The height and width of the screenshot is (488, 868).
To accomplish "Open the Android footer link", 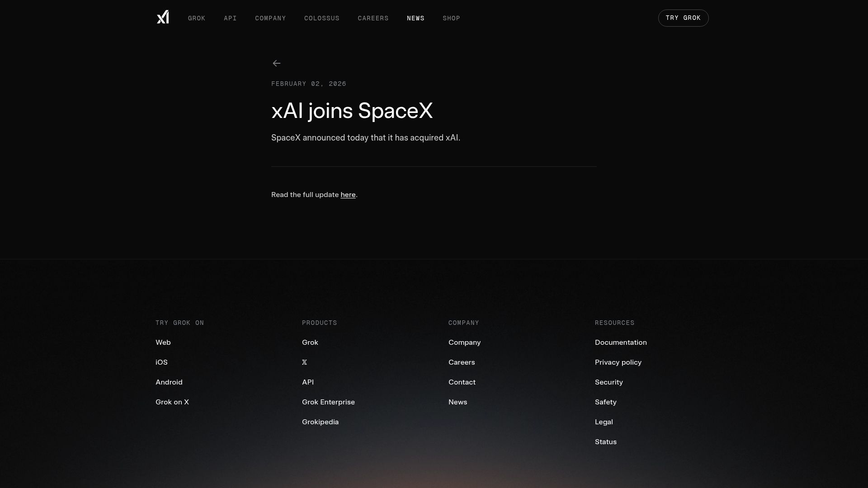I will (169, 382).
